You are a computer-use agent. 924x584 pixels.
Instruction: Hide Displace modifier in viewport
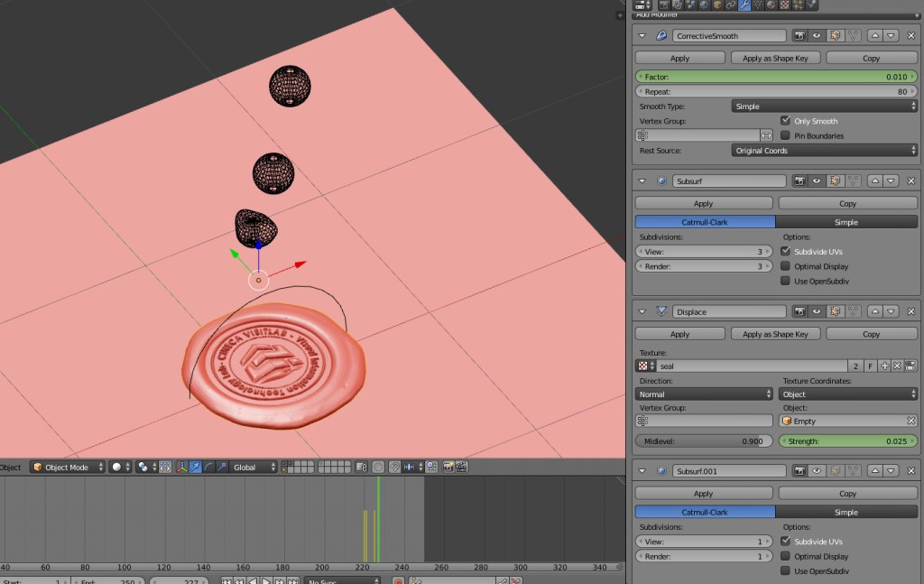tap(817, 311)
